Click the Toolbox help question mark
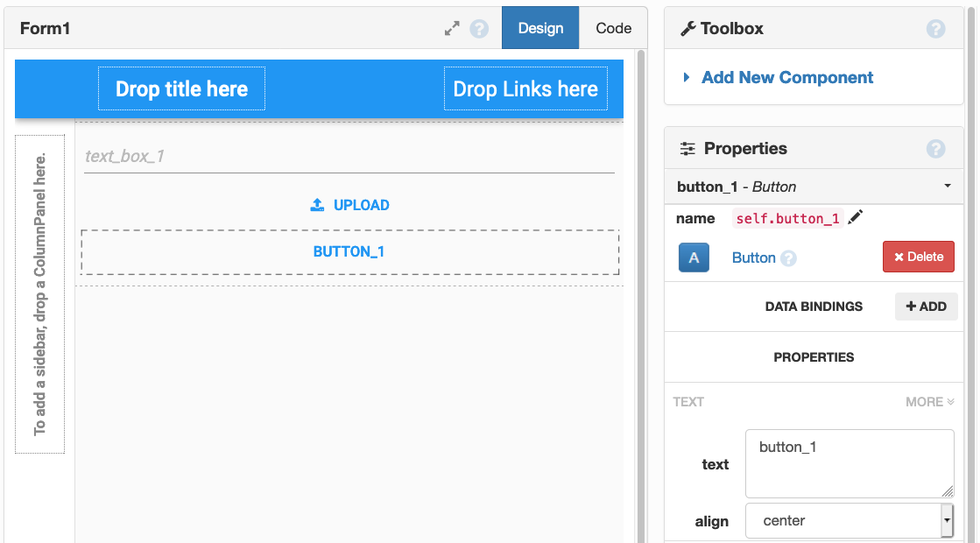980x543 pixels. point(935,28)
